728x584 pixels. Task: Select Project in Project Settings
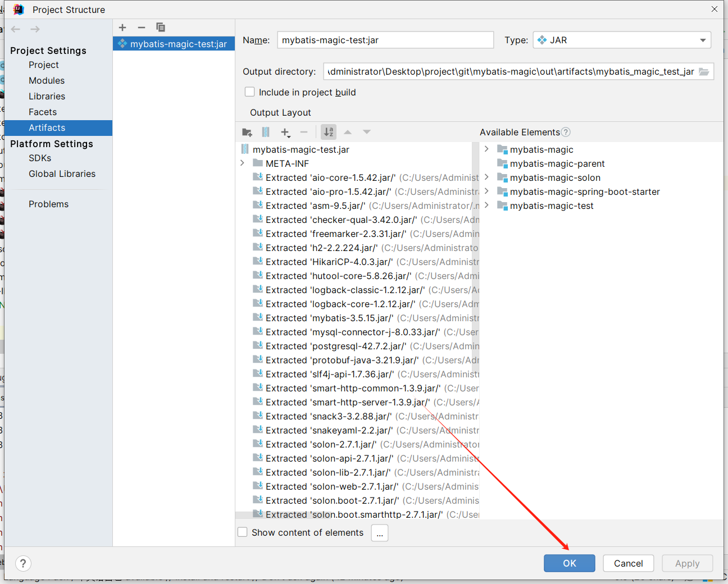pyautogui.click(x=44, y=65)
